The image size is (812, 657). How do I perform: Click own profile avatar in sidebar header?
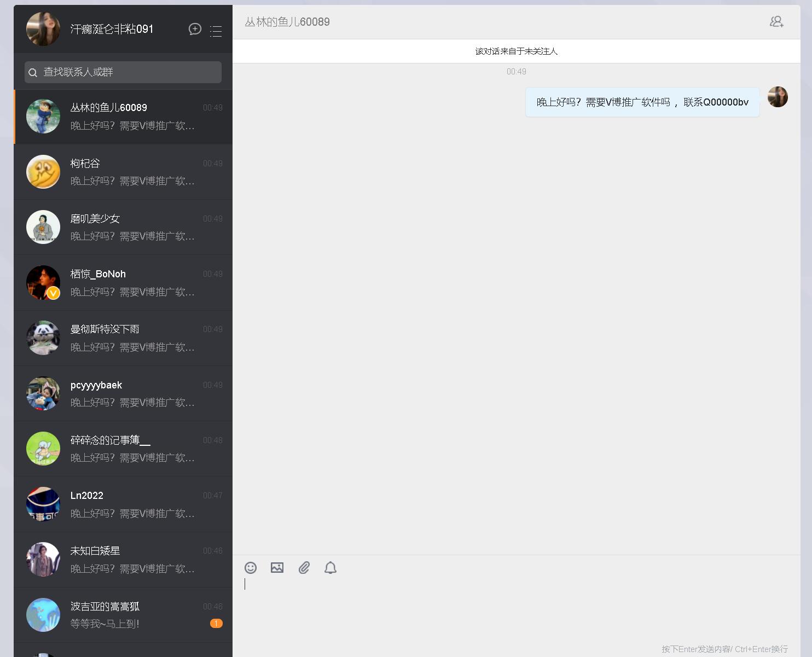point(43,29)
